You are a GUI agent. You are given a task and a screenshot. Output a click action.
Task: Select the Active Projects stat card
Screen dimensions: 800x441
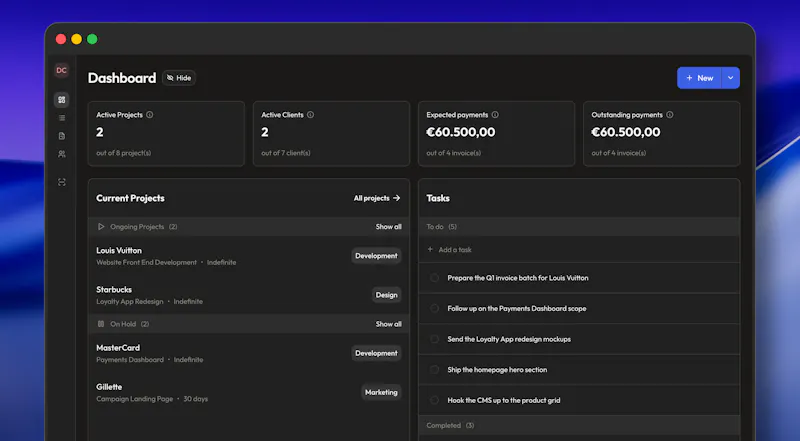coord(166,134)
